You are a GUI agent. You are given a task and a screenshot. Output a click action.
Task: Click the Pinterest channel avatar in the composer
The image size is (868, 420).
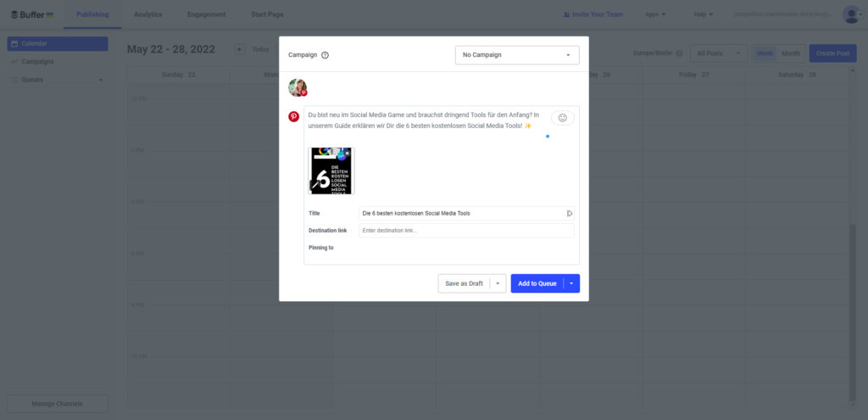coord(298,87)
